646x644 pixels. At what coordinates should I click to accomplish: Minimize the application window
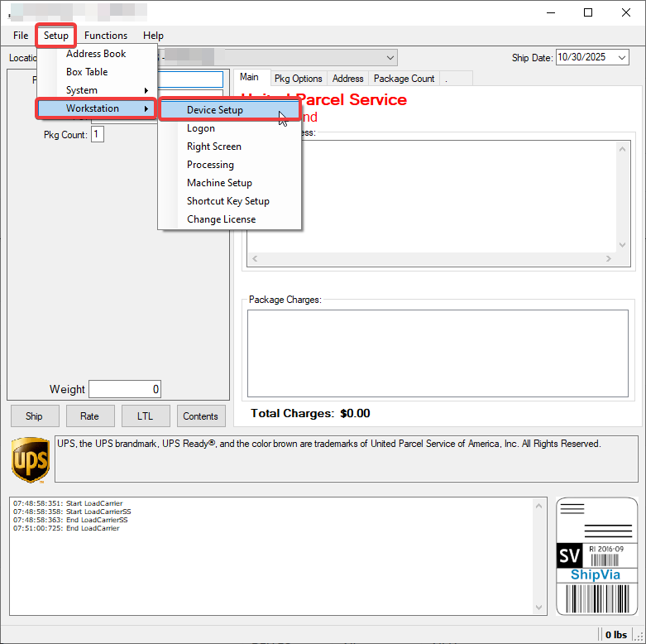[x=551, y=12]
